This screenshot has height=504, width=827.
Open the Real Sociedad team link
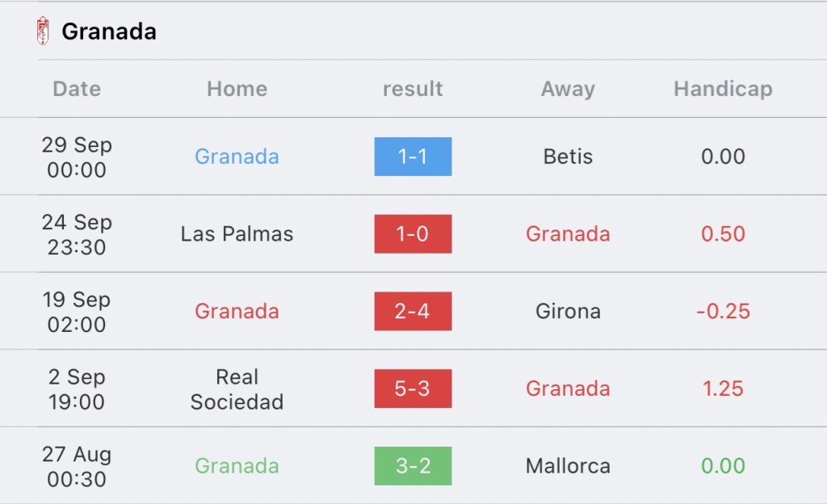[x=237, y=389]
